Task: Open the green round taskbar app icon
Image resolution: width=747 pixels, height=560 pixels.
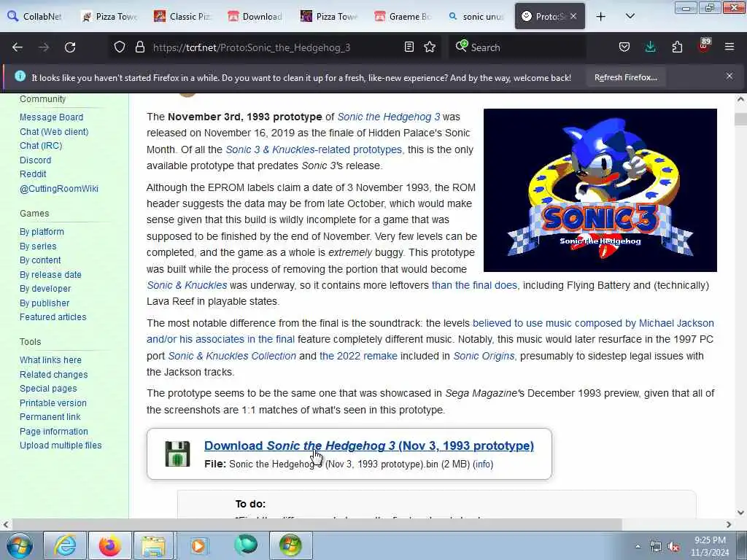Action: click(246, 545)
